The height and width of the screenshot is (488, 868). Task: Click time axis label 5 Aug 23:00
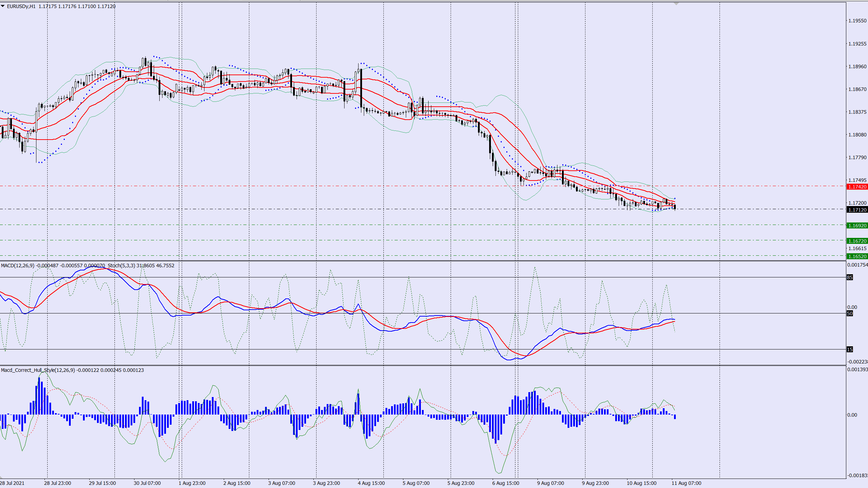click(461, 483)
